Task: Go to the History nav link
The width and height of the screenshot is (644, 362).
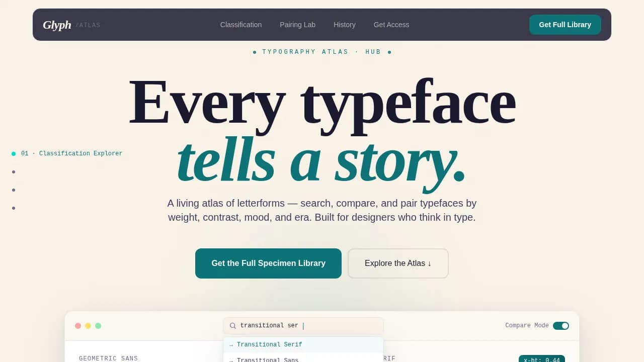Action: click(x=345, y=25)
